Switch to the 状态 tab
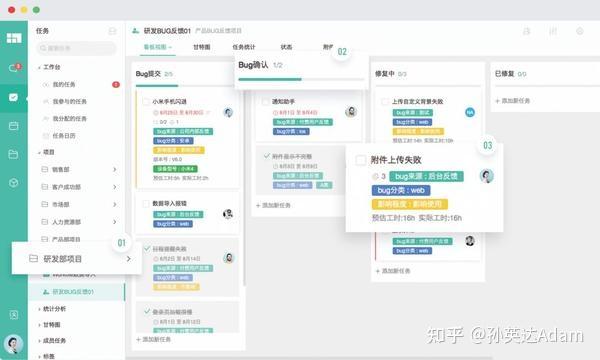This screenshot has height=360, width=600. [286, 47]
